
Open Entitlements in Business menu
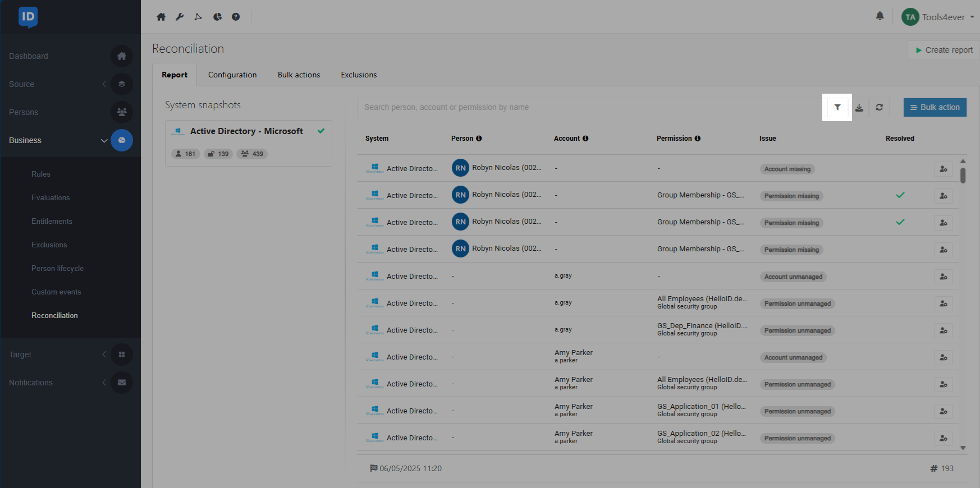[x=52, y=222]
